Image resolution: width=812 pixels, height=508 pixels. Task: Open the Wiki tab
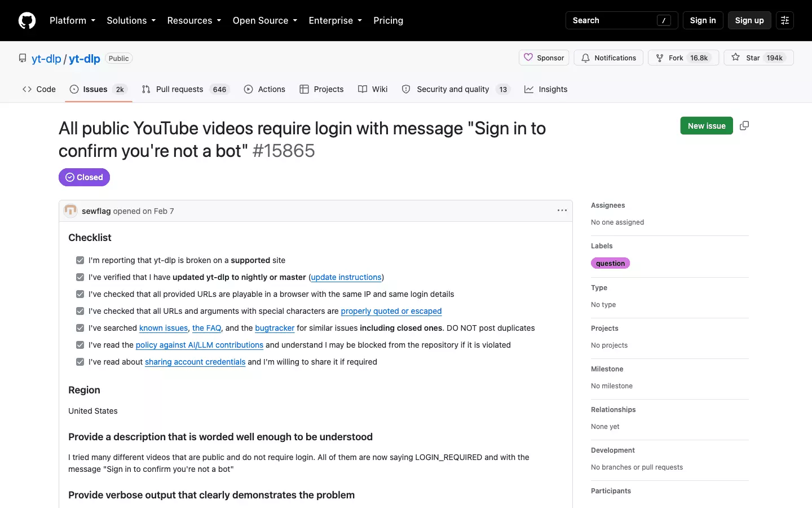pos(373,89)
